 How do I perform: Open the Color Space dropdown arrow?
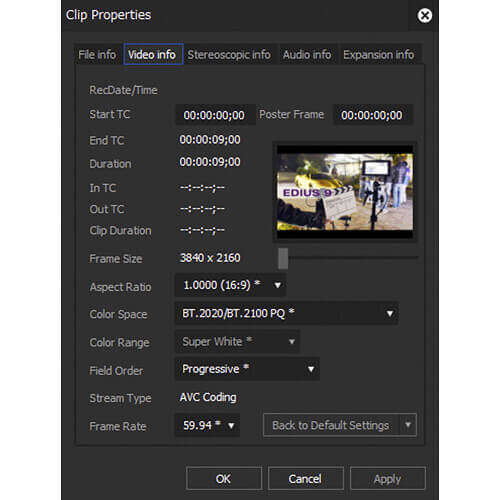(x=389, y=313)
